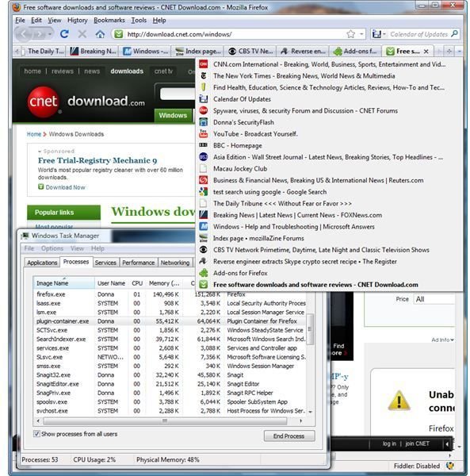Collapse the Sponsored section arrow
This screenshot has width=470, height=476.
click(x=40, y=152)
